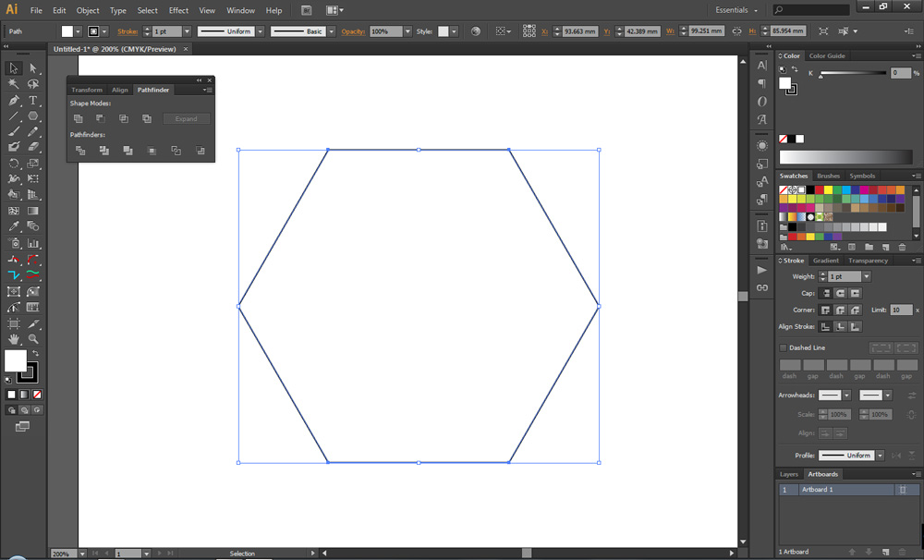Image resolution: width=924 pixels, height=560 pixels.
Task: Select the Polygon shape tool
Action: (x=33, y=116)
